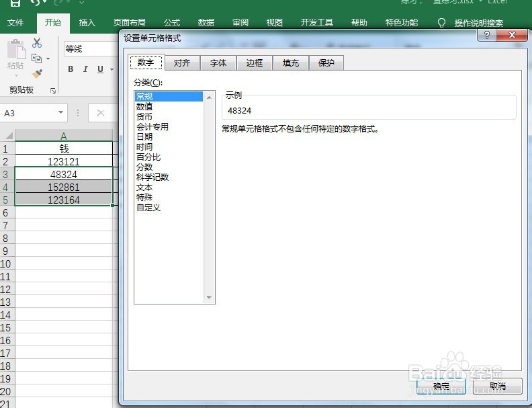Switch to the 字体 dialog tab
This screenshot has width=532, height=408.
click(218, 63)
